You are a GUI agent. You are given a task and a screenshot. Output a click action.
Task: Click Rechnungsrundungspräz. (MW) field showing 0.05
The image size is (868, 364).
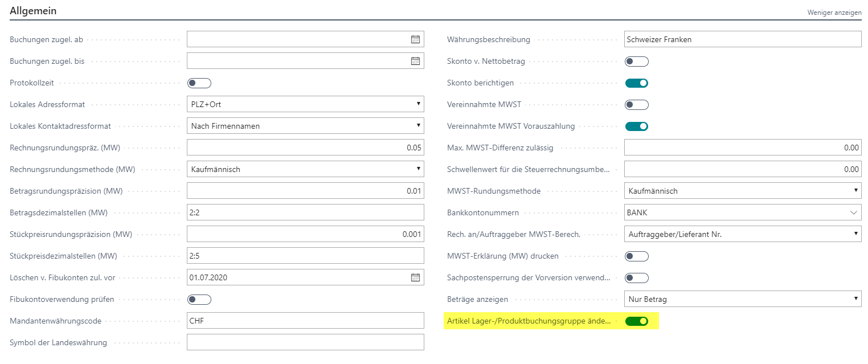305,148
